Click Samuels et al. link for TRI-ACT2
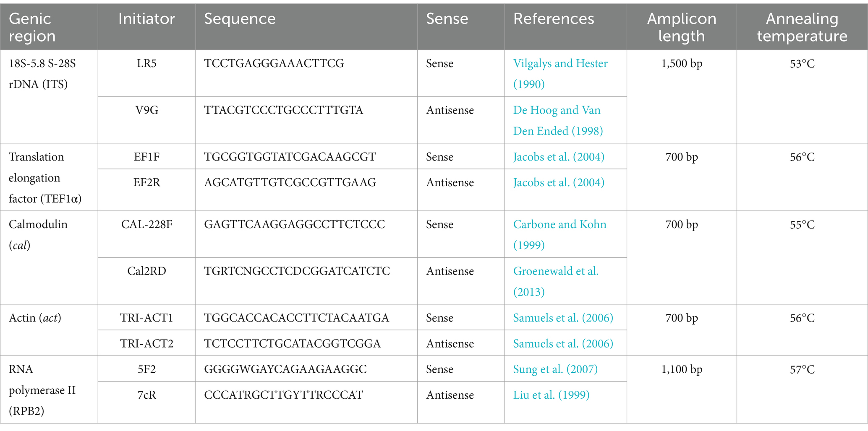868x431 pixels. (x=563, y=343)
